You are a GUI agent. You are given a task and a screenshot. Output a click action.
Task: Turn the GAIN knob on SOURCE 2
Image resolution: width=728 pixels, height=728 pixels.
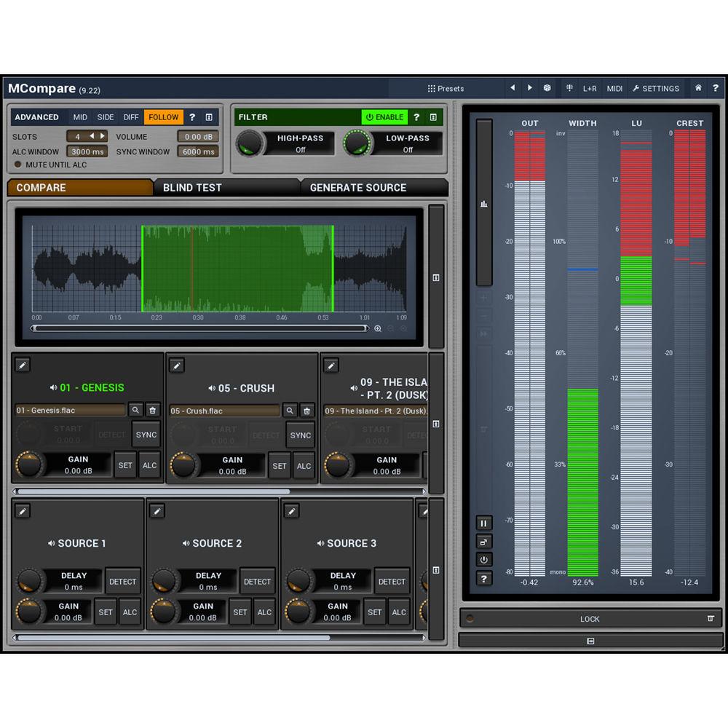pyautogui.click(x=164, y=612)
